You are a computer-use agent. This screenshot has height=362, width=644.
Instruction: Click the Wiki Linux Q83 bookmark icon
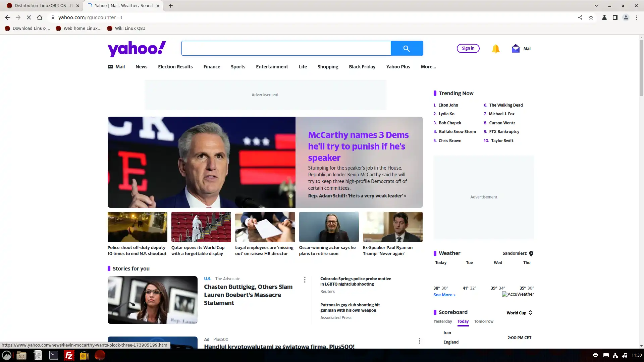110,28
